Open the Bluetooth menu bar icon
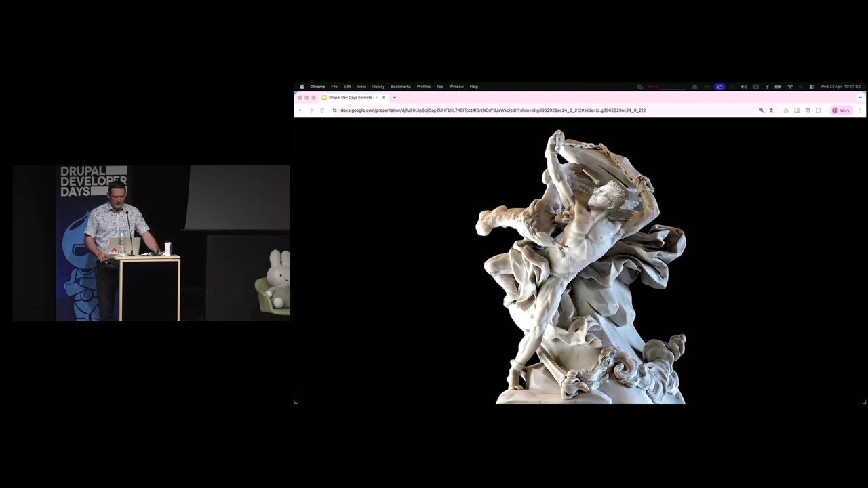868x488 pixels. 767,87
